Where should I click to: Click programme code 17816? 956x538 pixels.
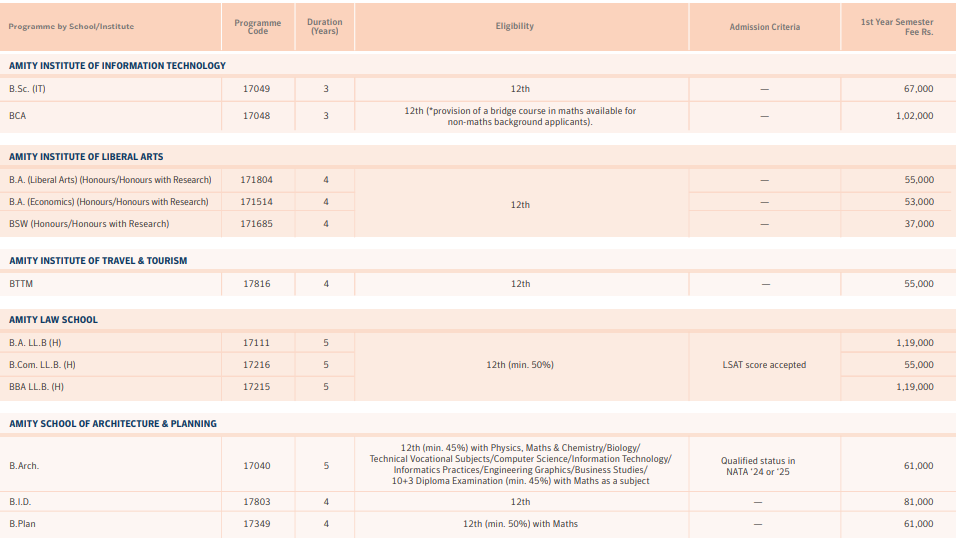click(x=257, y=284)
